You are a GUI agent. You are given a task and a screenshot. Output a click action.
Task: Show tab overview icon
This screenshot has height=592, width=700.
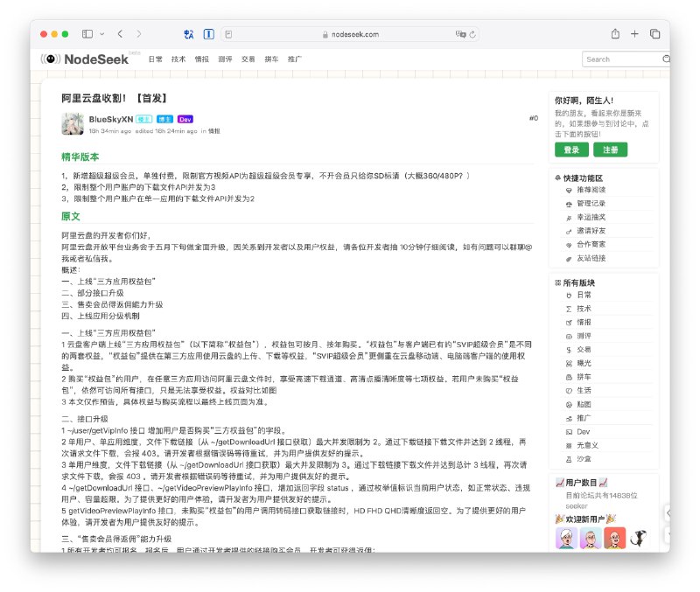click(x=654, y=34)
